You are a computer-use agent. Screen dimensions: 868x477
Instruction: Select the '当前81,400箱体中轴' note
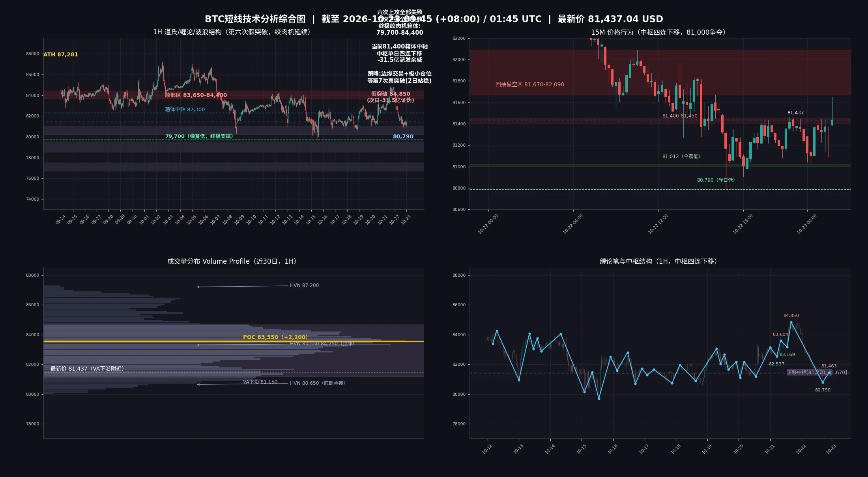[399, 47]
